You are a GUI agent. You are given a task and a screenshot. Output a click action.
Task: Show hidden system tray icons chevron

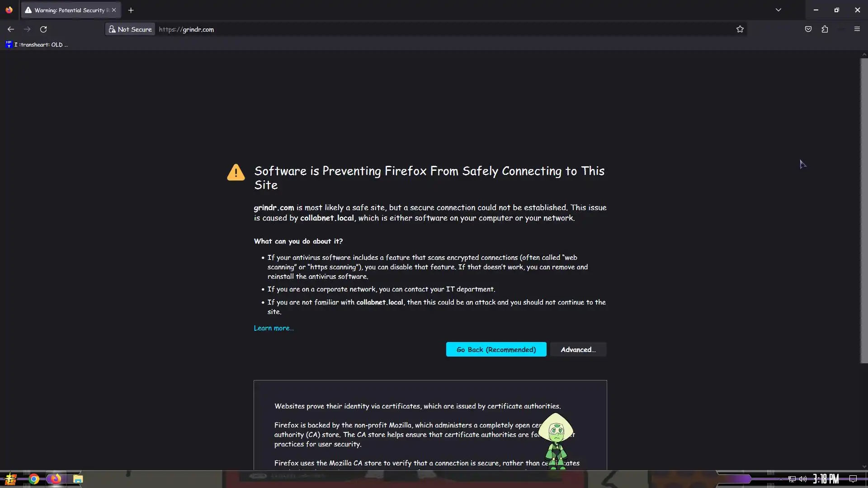point(781,479)
